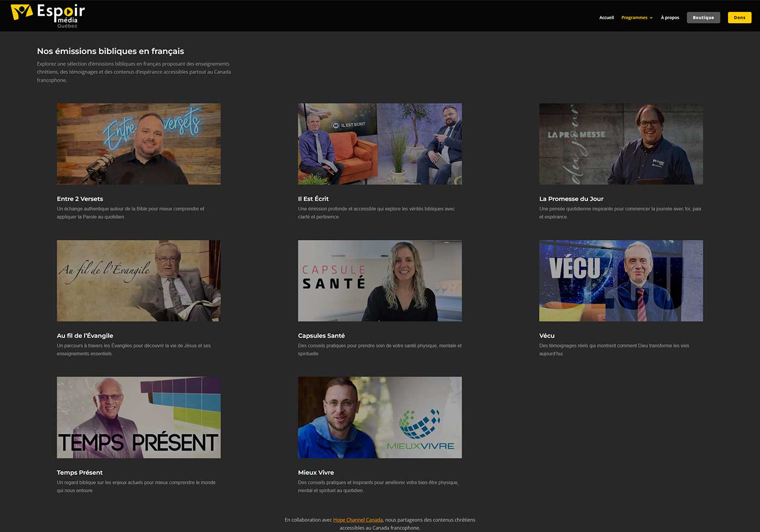Open the Il Est Écrit thumbnail
The width and height of the screenshot is (760, 532).
(x=379, y=144)
